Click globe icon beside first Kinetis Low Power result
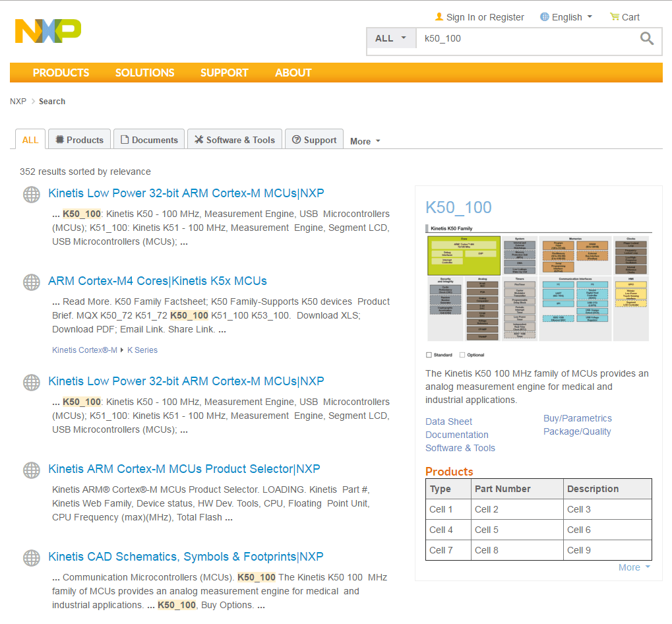The width and height of the screenshot is (672, 624). click(x=31, y=195)
